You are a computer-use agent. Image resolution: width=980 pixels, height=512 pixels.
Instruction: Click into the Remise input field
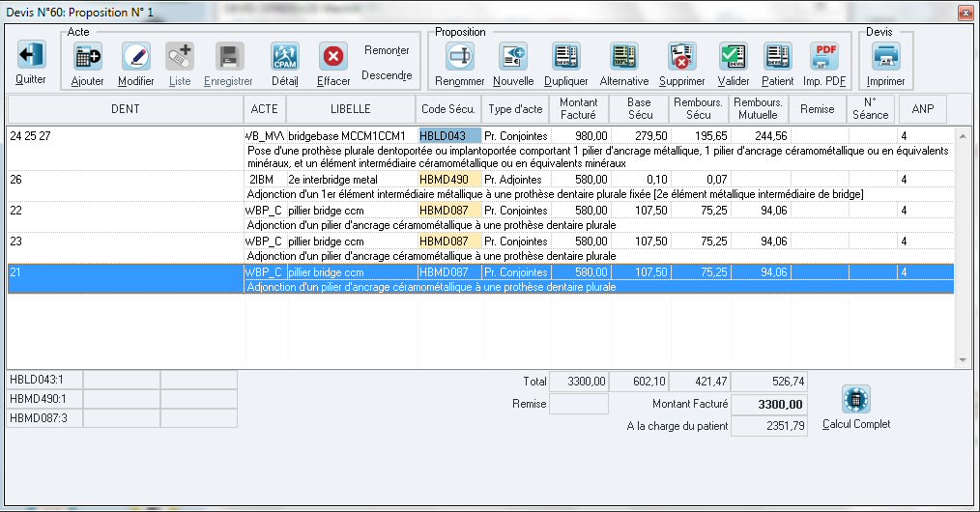579,404
